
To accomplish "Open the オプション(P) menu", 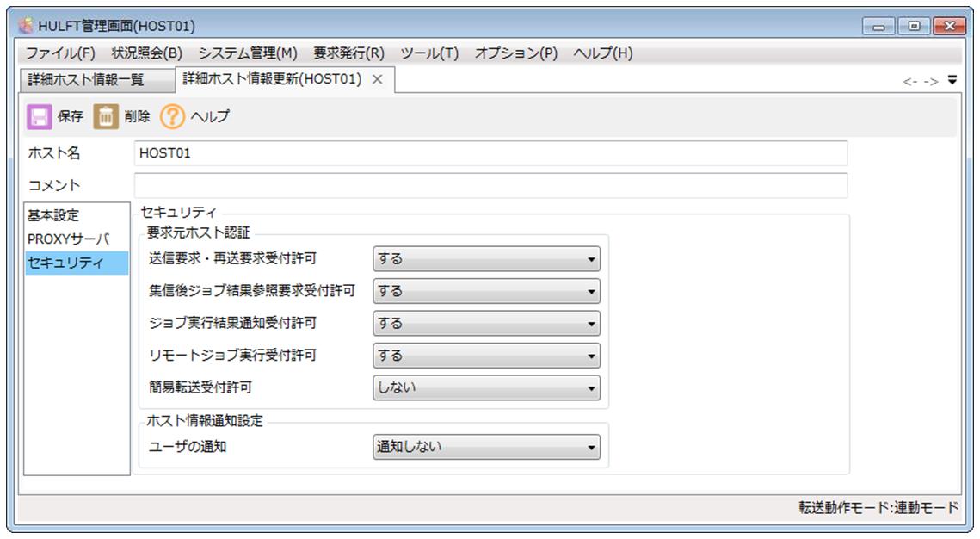I will pos(515,53).
